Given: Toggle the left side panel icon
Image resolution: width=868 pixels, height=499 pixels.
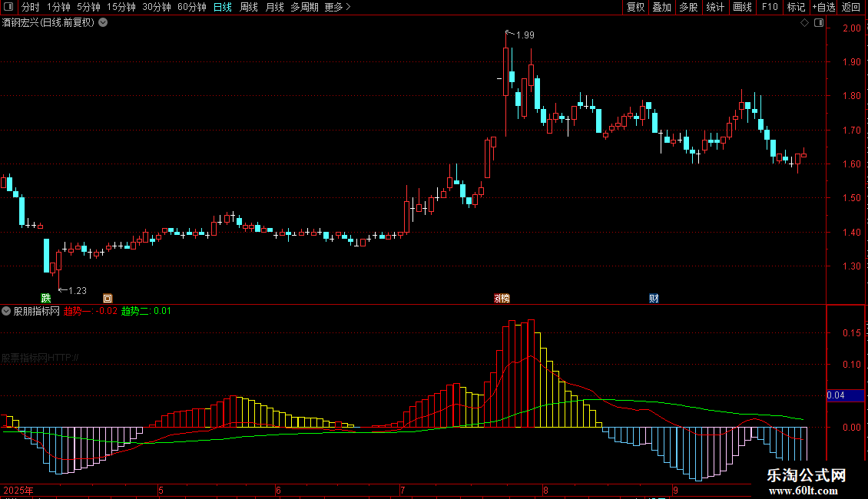Looking at the screenshot, I should [x=8, y=7].
